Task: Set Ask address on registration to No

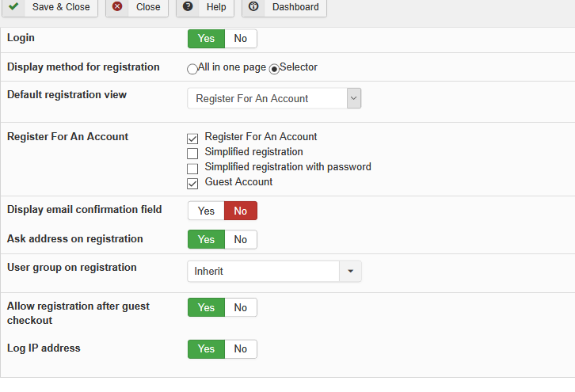Action: point(241,239)
